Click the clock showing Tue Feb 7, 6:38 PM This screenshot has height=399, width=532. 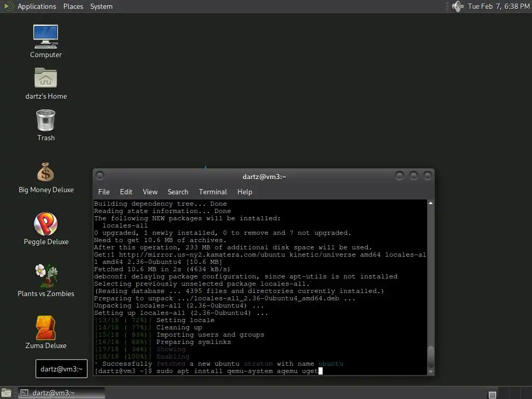pyautogui.click(x=499, y=6)
